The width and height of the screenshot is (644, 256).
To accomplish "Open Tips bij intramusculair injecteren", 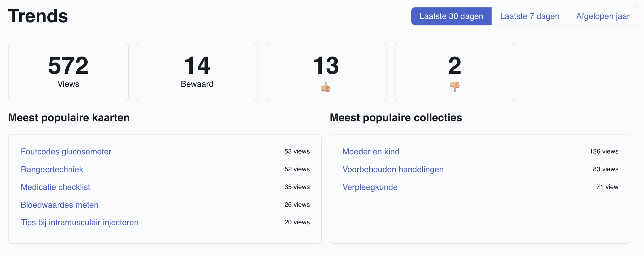I will tap(80, 222).
